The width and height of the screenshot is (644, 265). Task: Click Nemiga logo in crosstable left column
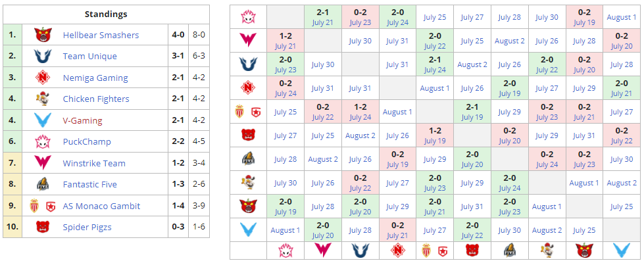(248, 87)
